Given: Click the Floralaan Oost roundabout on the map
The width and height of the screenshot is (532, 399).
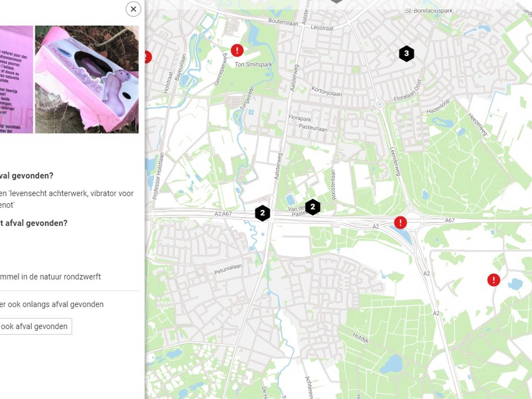Looking at the screenshot, I should pyautogui.click(x=379, y=104).
